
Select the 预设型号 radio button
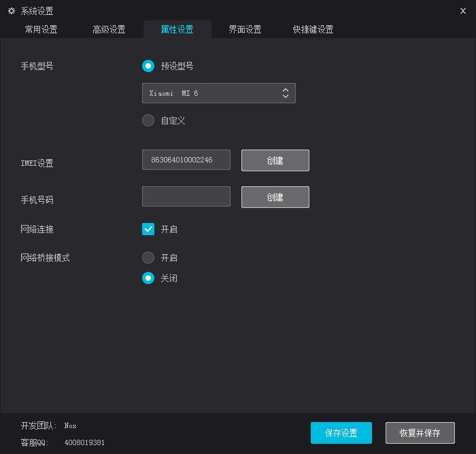[x=148, y=66]
